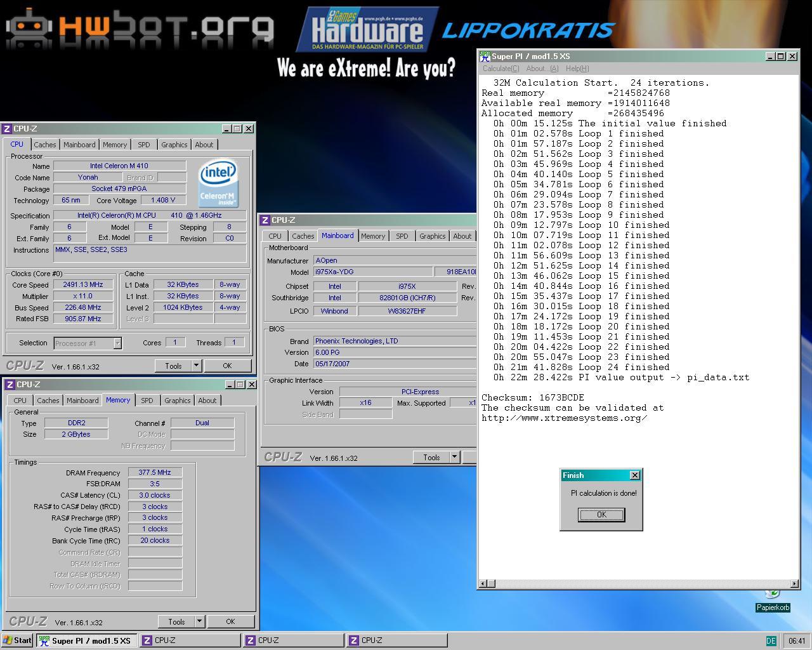Select the Caches tab in the Mainboard CPU-Z window
This screenshot has width=812, height=650.
pyautogui.click(x=303, y=236)
